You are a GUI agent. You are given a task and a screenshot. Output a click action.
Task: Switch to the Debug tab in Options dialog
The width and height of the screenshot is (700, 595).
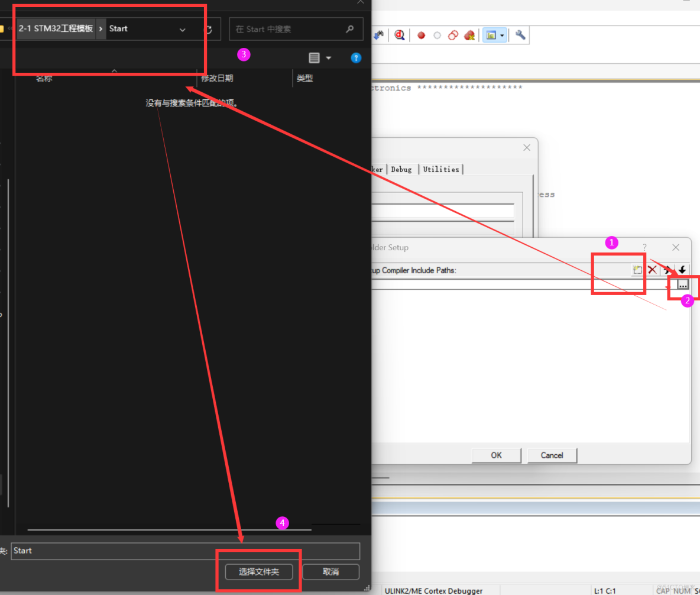(401, 169)
